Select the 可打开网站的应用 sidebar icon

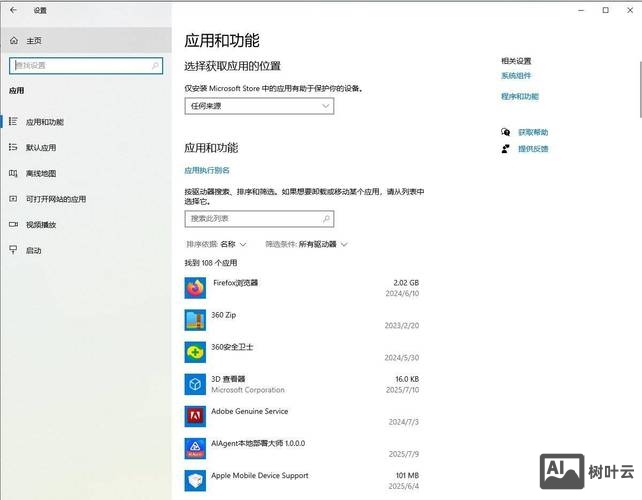pos(13,199)
